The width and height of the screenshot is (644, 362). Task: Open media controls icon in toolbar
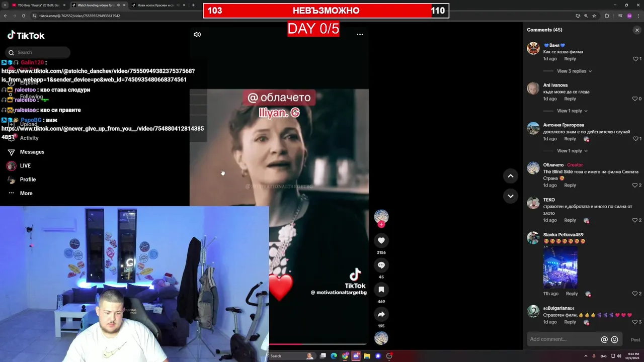pyautogui.click(x=620, y=16)
